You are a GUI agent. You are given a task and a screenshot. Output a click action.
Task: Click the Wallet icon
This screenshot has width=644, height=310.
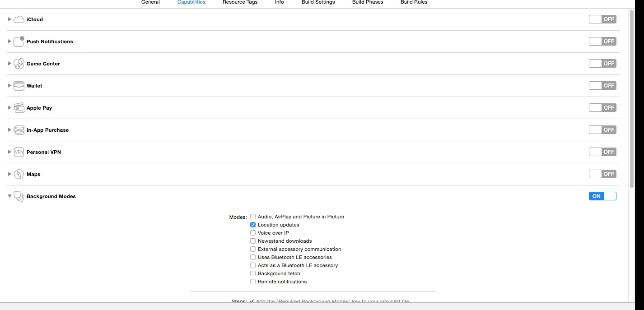[19, 86]
